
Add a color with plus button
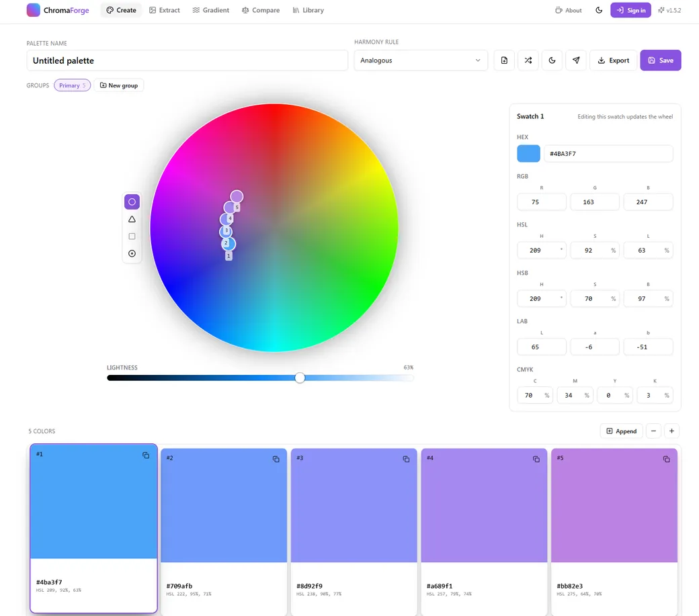click(672, 431)
